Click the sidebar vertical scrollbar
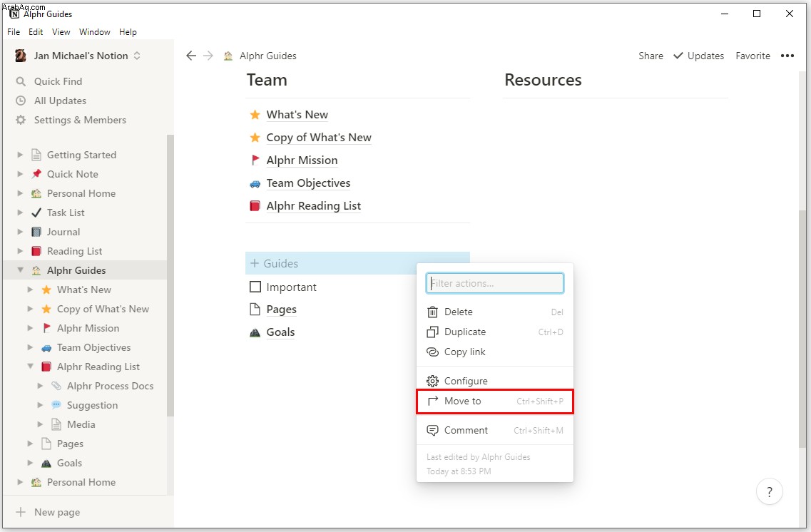The height and width of the screenshot is (532, 811). click(170, 275)
